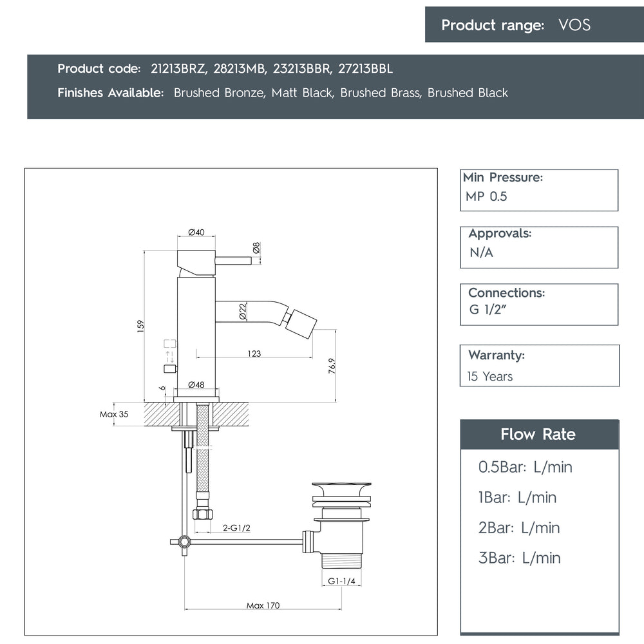Click the Warranty 15 Years box

click(x=539, y=365)
